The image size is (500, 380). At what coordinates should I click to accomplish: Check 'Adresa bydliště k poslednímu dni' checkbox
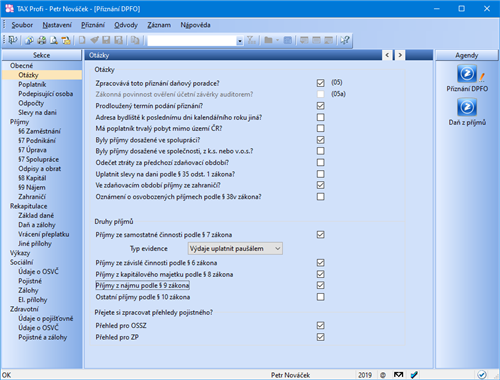[320, 117]
